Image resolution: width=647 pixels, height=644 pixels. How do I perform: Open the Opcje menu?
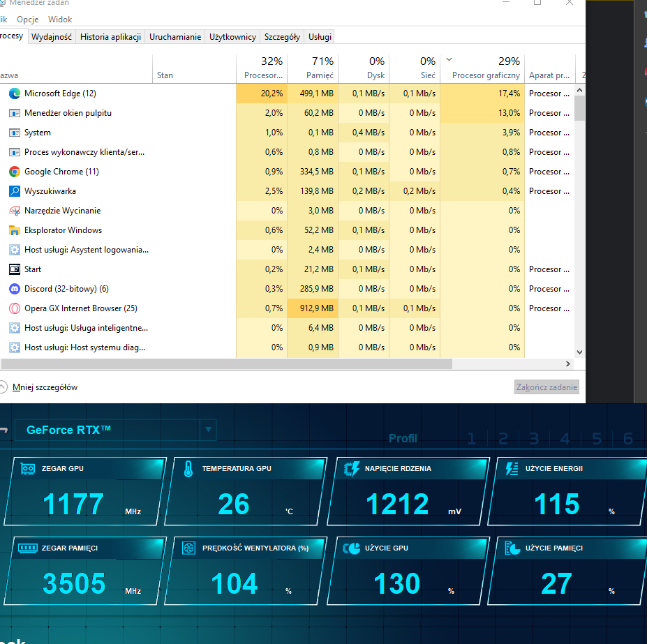point(28,20)
